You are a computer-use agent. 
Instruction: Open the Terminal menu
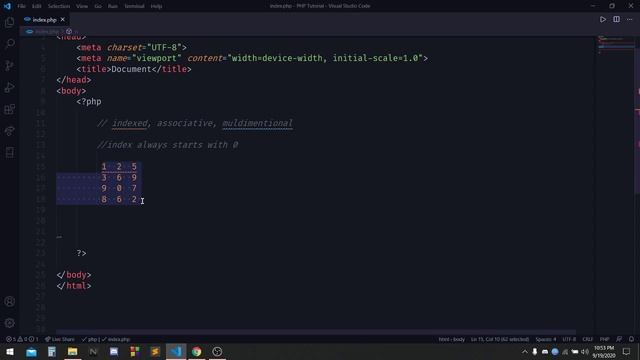[134, 6]
